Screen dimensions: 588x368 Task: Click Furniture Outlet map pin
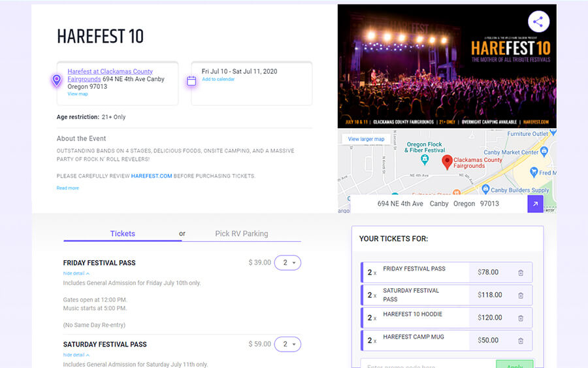(553, 133)
